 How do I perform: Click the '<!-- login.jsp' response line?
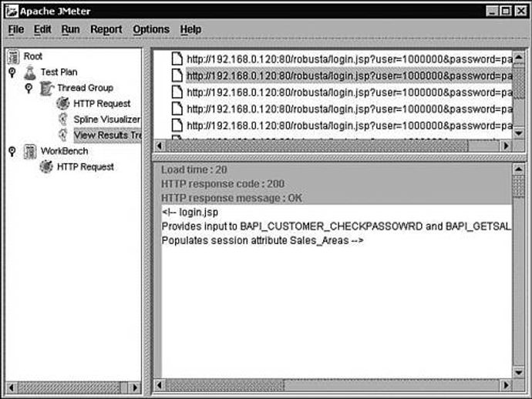190,213
